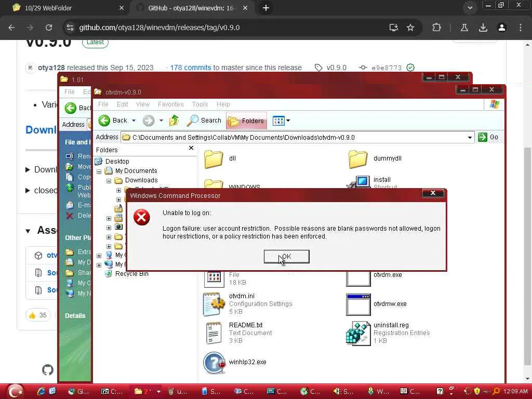Select the dll folder
This screenshot has width=532, height=399.
219,159
